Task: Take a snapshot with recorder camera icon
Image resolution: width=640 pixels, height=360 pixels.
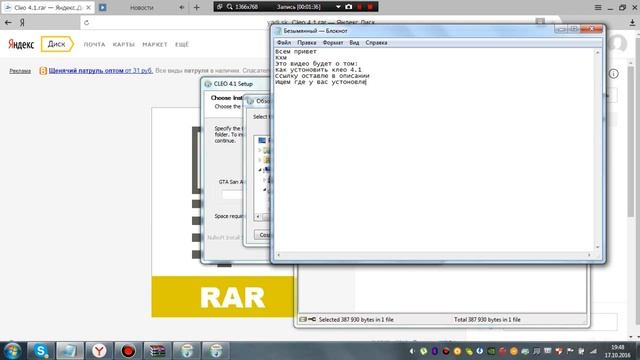Action: 348,7
